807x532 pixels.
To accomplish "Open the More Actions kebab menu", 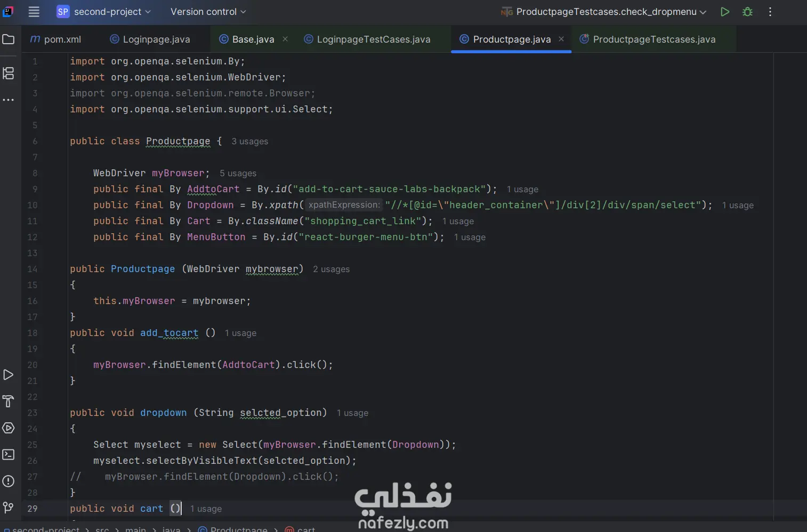I will (x=770, y=12).
